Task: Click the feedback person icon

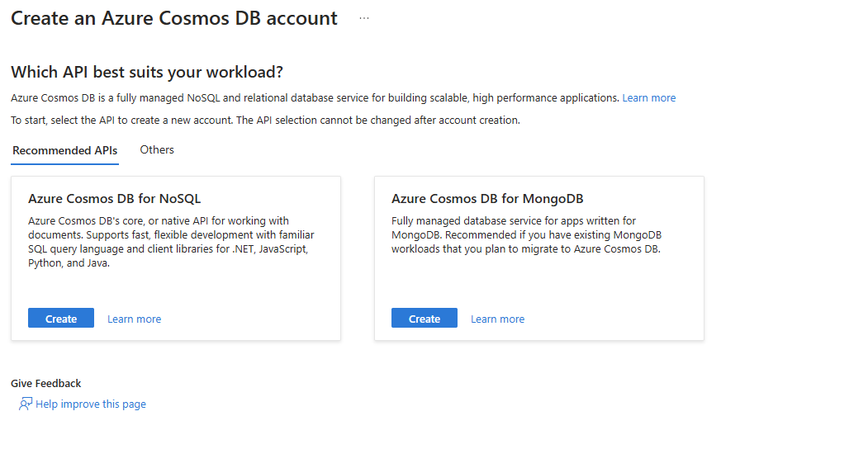Action: (26, 404)
